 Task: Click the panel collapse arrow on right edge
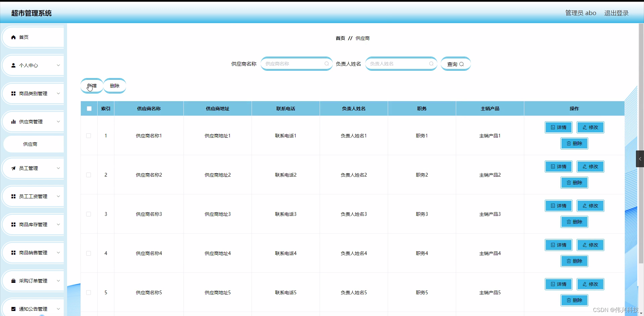pos(640,159)
